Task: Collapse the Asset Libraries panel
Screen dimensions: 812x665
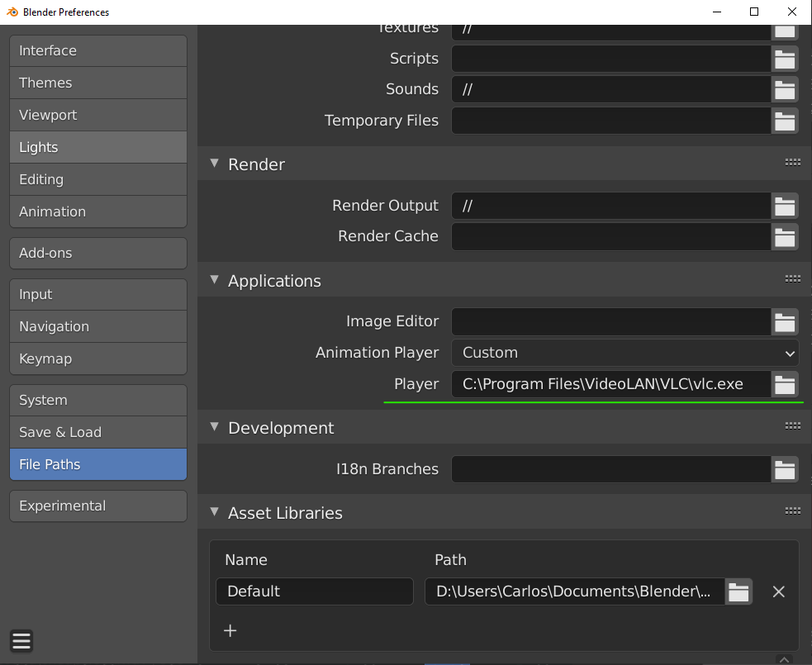Action: (215, 512)
